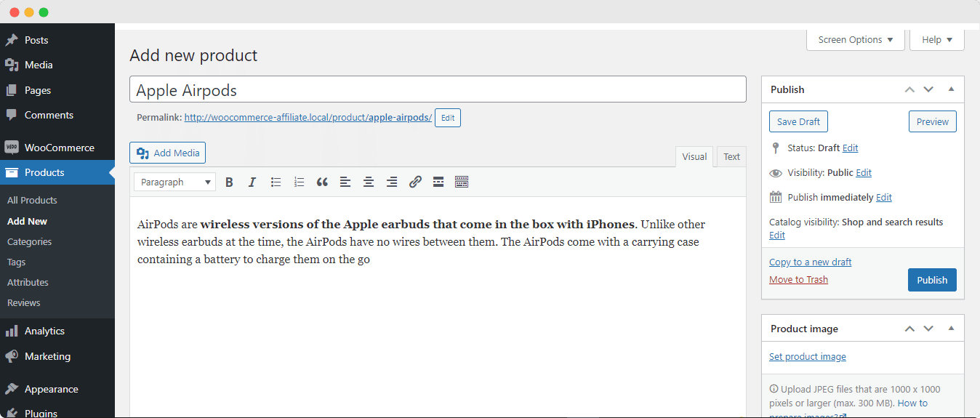The height and width of the screenshot is (418, 980).
Task: Insert Read More tag
Action: tap(438, 182)
